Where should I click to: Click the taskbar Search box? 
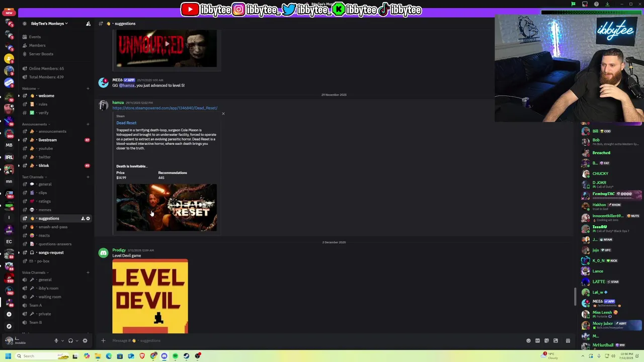coord(42,356)
